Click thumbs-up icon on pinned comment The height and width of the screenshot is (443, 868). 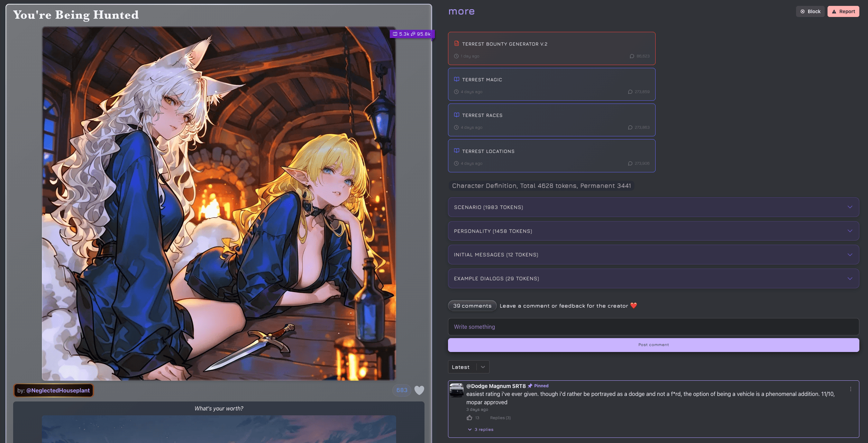click(x=469, y=418)
